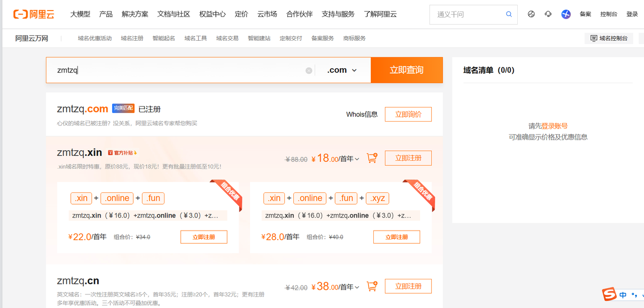Viewport: 644px width, 308px height.
Task: Open the 产品 menu
Action: [106, 14]
